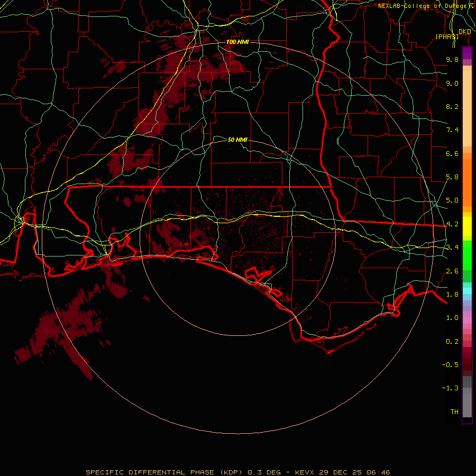
Task: Click the 5.8 value on the color scale
Action: click(452, 177)
